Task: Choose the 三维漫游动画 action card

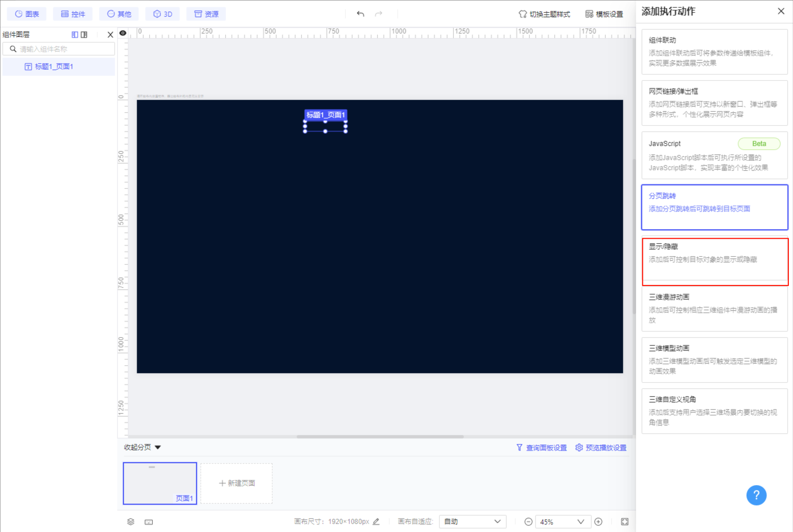Action: [x=715, y=309]
